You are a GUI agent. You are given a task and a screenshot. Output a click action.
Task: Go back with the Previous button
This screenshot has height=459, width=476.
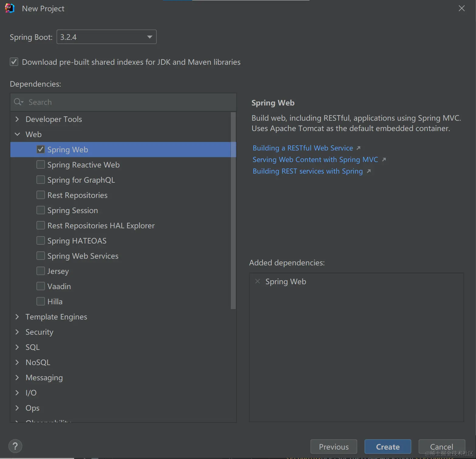point(334,447)
